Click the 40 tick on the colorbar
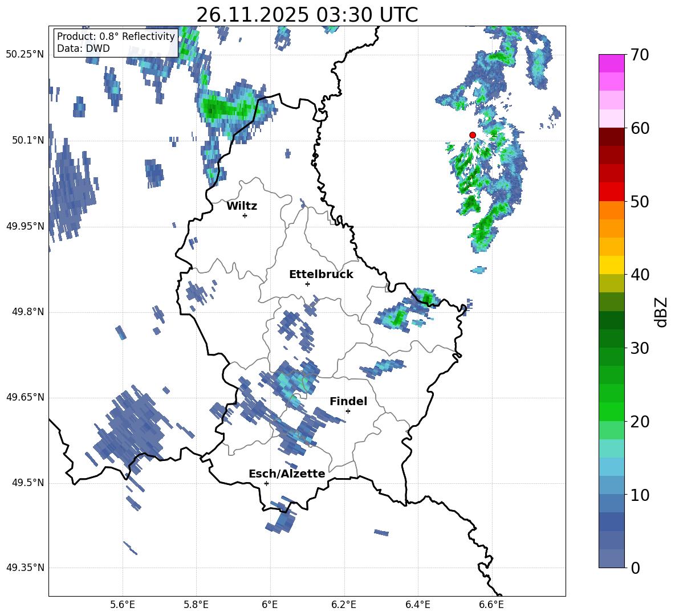Screen dimensions: 675x616 pos(640,275)
